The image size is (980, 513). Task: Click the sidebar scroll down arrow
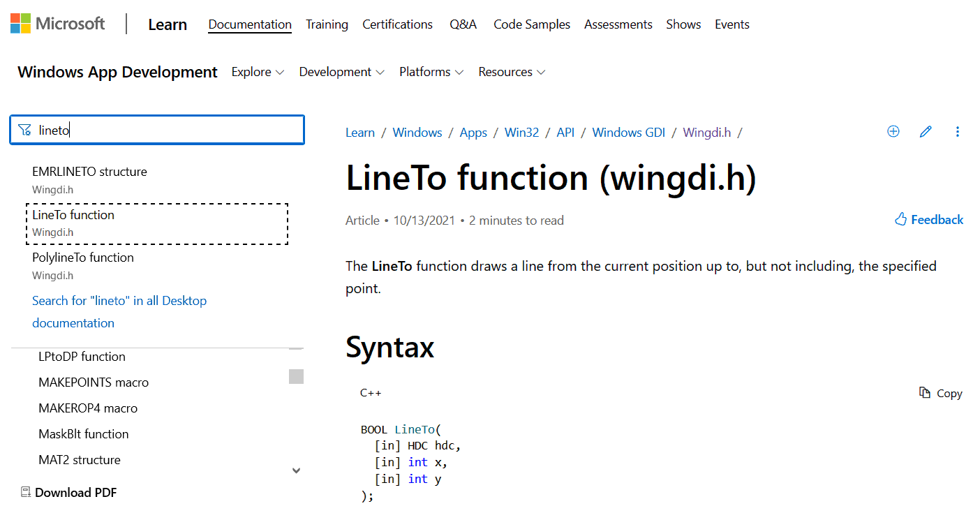(x=296, y=470)
